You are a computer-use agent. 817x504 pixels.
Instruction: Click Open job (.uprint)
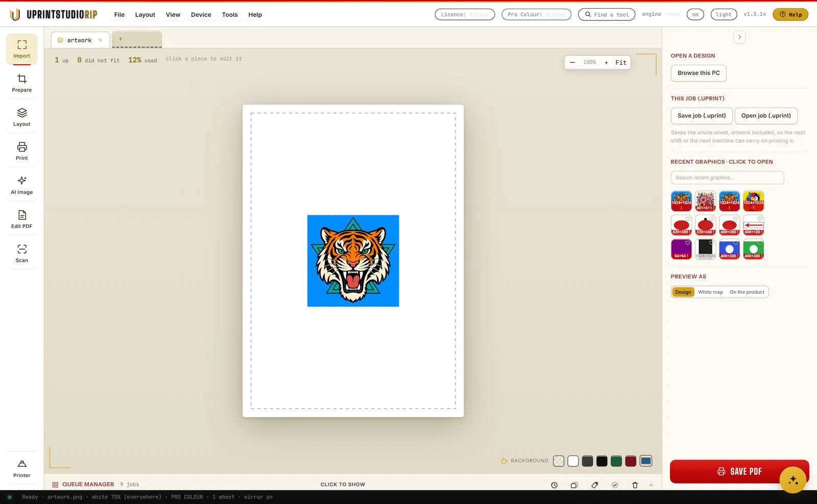[x=766, y=116]
